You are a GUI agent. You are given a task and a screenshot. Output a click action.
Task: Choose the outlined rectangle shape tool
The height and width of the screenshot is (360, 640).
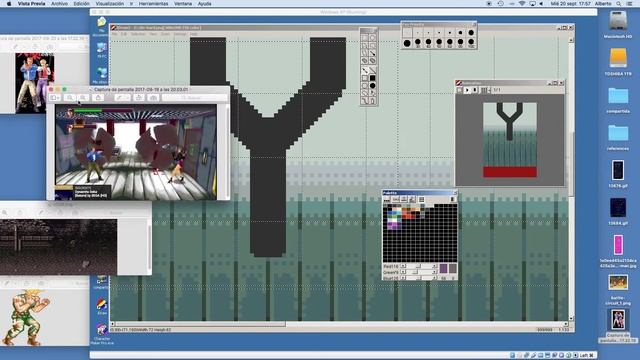coord(364,78)
